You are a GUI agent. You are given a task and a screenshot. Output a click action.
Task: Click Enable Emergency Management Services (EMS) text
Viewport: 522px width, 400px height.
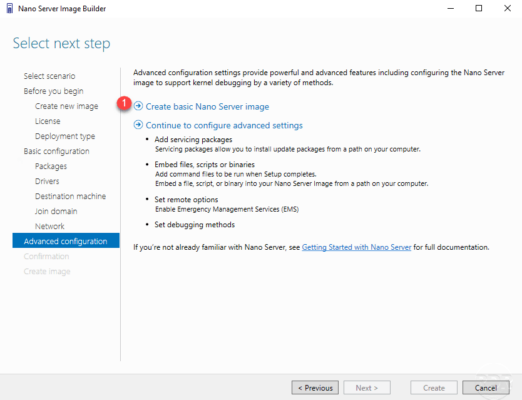pos(227,209)
